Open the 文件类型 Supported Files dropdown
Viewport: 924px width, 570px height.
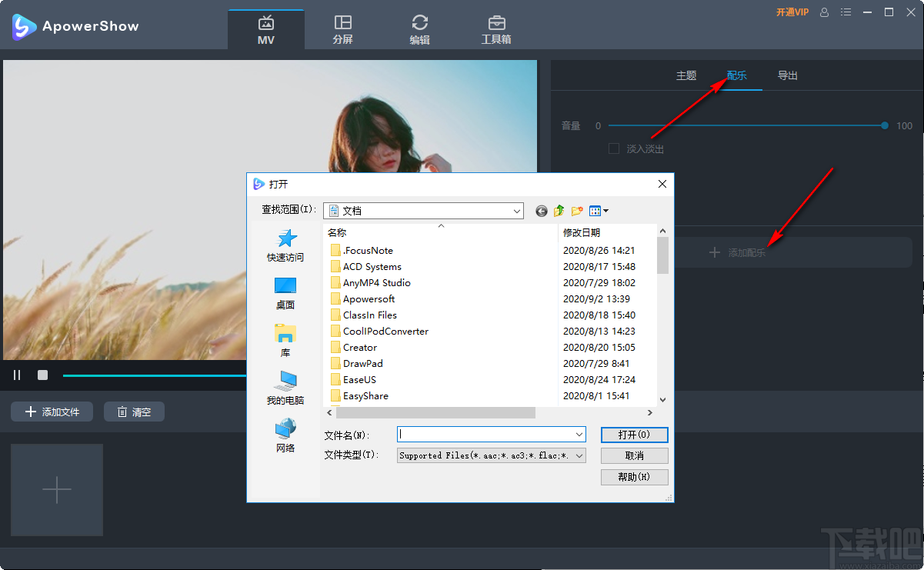pyautogui.click(x=492, y=455)
